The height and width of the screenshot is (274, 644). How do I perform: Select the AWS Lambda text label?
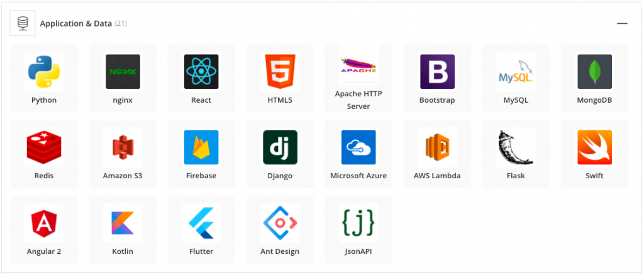[437, 176]
